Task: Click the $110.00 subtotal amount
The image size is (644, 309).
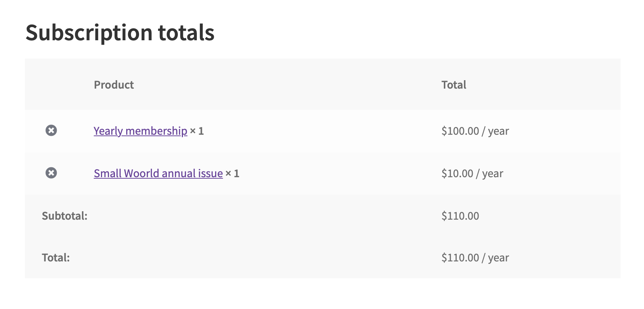Action: [x=460, y=216]
